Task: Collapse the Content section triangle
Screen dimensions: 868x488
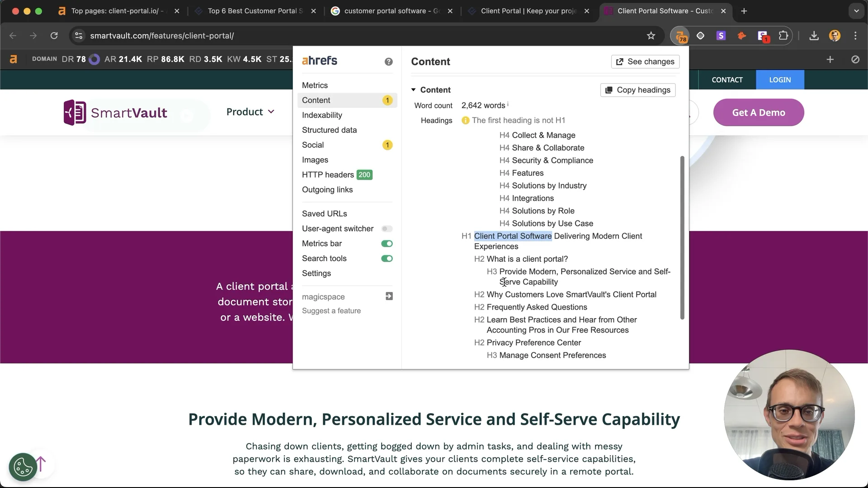Action: 413,90
